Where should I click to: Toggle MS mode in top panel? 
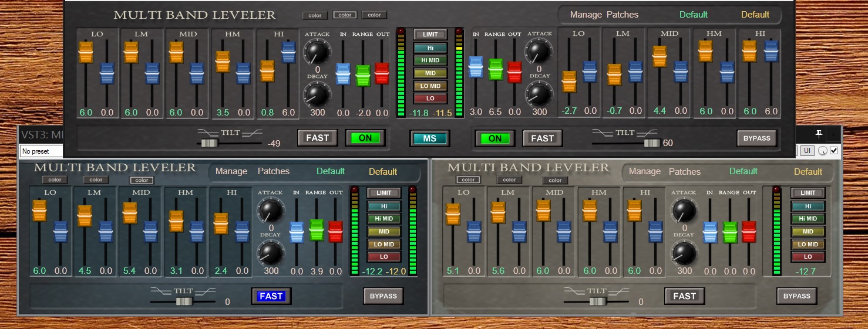tap(430, 138)
